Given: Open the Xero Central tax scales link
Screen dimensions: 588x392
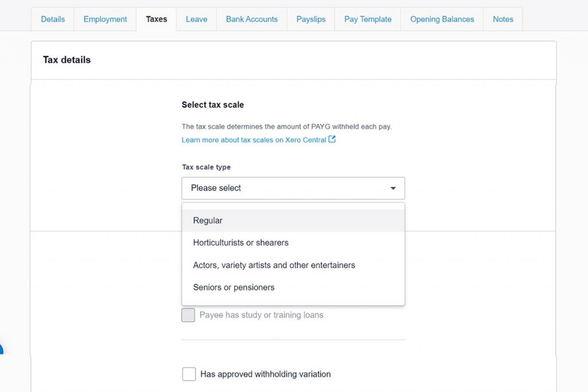Looking at the screenshot, I should point(254,139).
